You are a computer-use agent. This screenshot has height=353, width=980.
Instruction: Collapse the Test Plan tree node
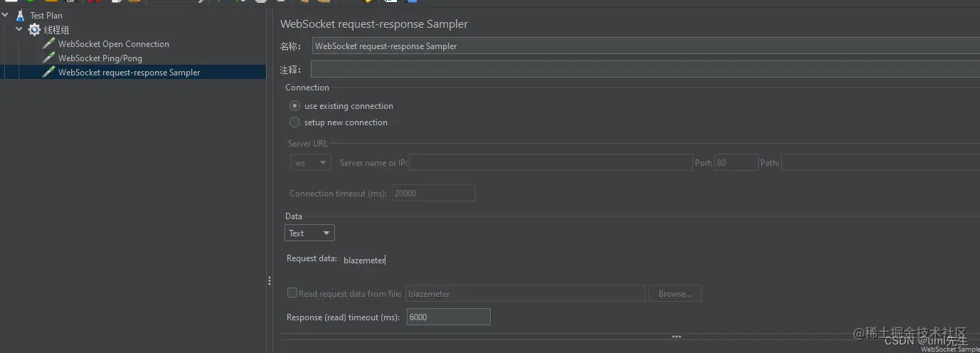coord(6,15)
